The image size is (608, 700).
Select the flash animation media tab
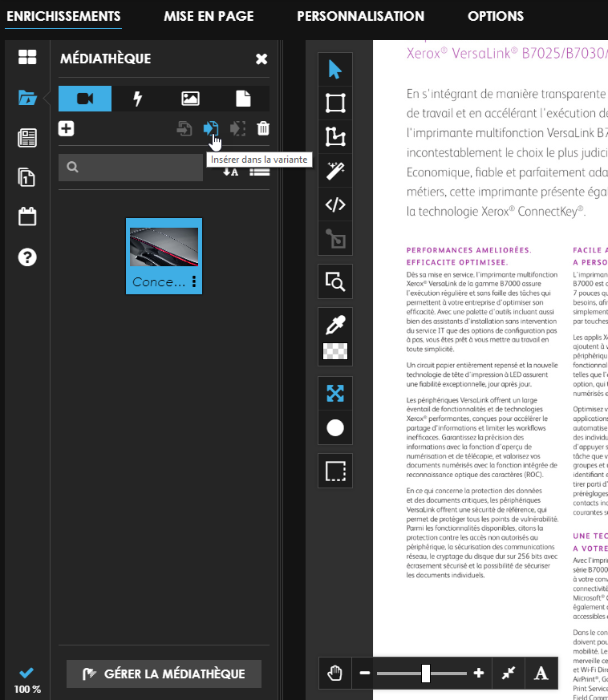(138, 99)
